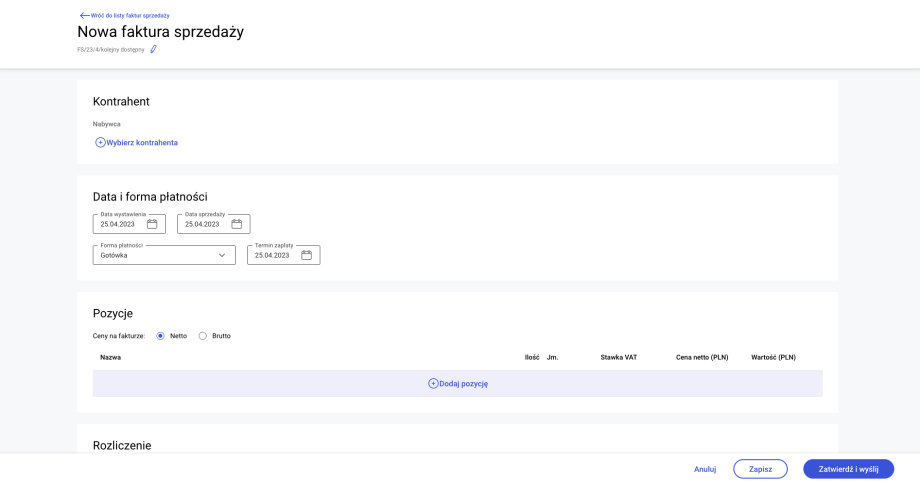This screenshot has height=483, width=920.
Task: Click plus icon beside Dodaj pozycję
Action: pos(433,383)
